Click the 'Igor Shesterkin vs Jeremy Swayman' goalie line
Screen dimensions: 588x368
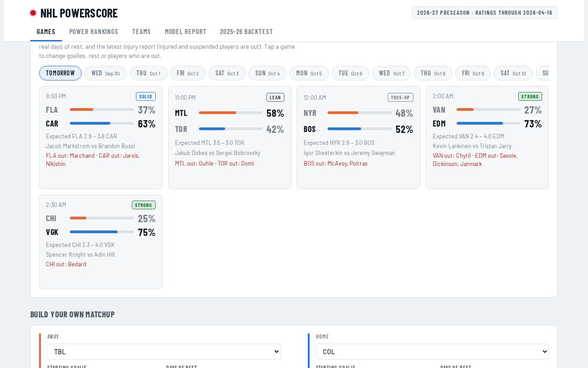click(349, 153)
